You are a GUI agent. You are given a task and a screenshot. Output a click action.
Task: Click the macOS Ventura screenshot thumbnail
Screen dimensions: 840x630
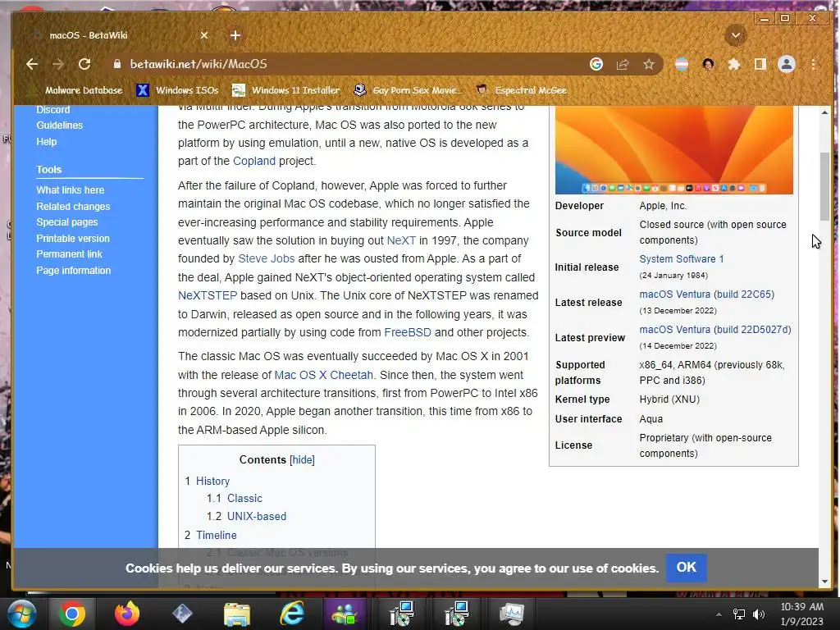click(674, 150)
